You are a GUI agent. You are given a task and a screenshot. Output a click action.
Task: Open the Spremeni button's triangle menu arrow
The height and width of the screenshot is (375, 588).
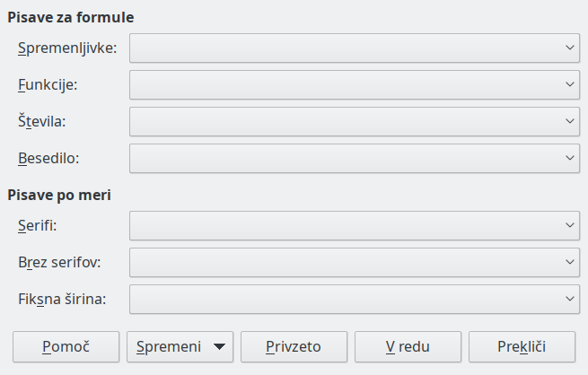[x=218, y=345]
